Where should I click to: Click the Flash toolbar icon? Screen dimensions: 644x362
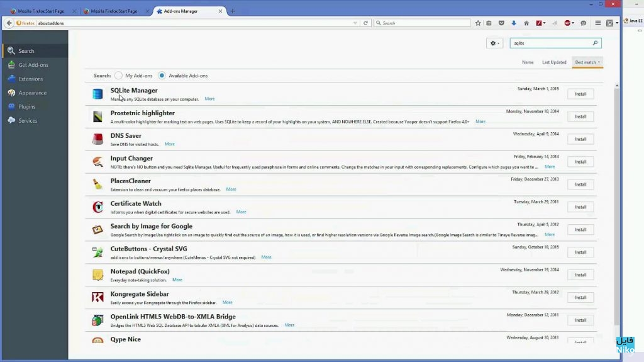click(x=539, y=23)
